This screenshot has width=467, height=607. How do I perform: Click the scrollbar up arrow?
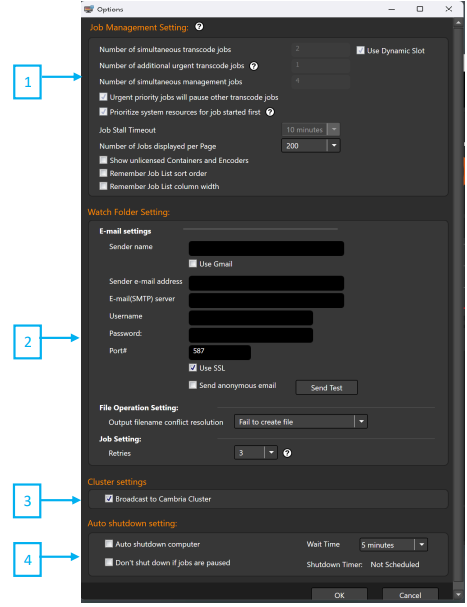pyautogui.click(x=458, y=23)
